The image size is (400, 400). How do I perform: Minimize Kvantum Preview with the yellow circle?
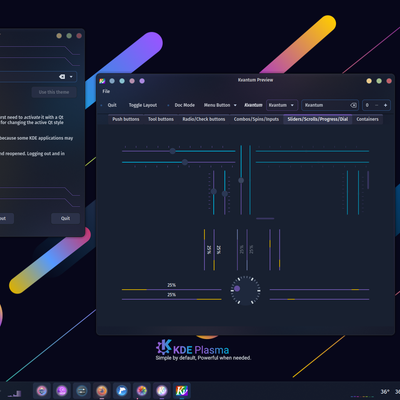[369, 81]
